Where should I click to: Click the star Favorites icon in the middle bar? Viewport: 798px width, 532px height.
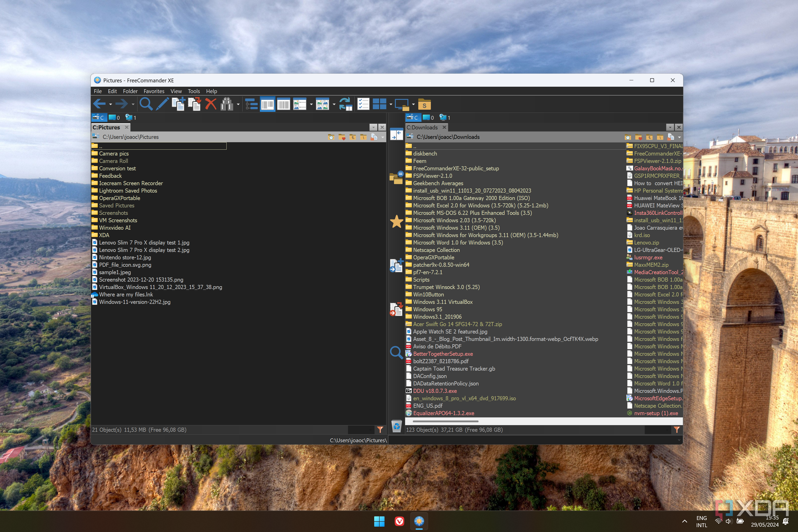tap(396, 221)
